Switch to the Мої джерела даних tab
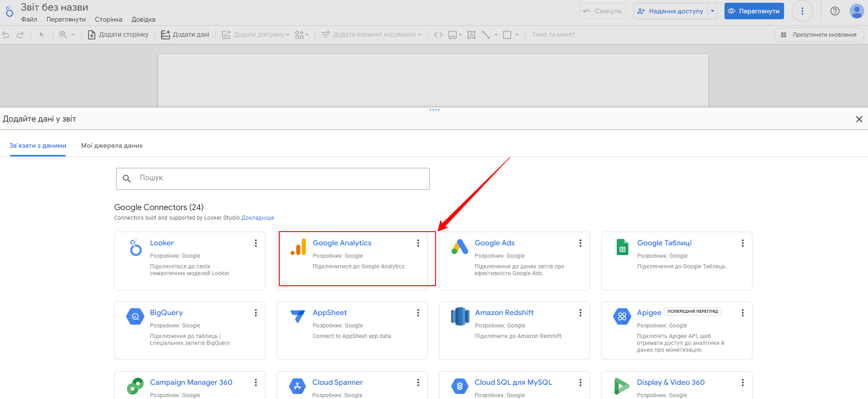This screenshot has height=399, width=868. pos(112,146)
